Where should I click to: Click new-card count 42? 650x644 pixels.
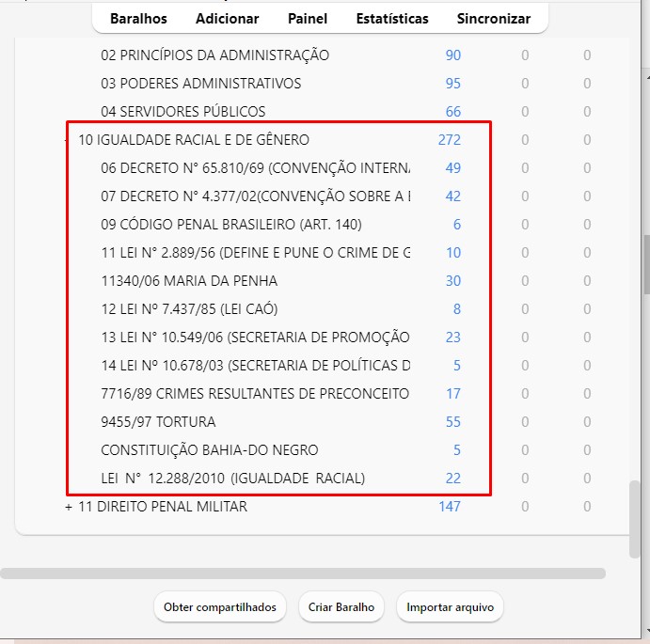453,196
